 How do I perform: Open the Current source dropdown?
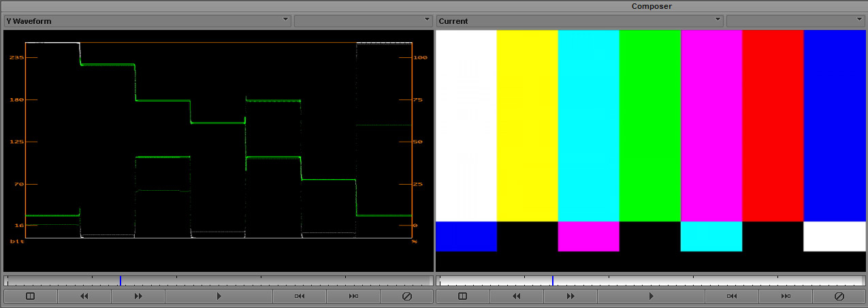point(579,21)
